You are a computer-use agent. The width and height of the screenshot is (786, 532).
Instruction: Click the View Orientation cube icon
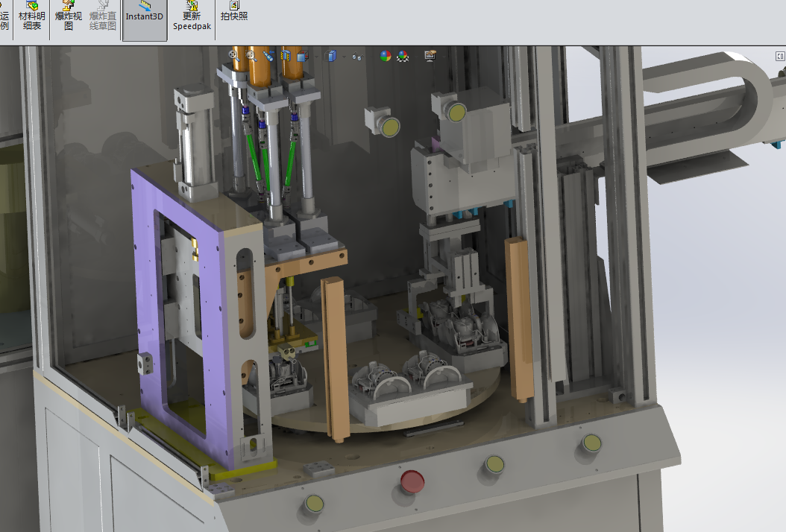[x=302, y=56]
